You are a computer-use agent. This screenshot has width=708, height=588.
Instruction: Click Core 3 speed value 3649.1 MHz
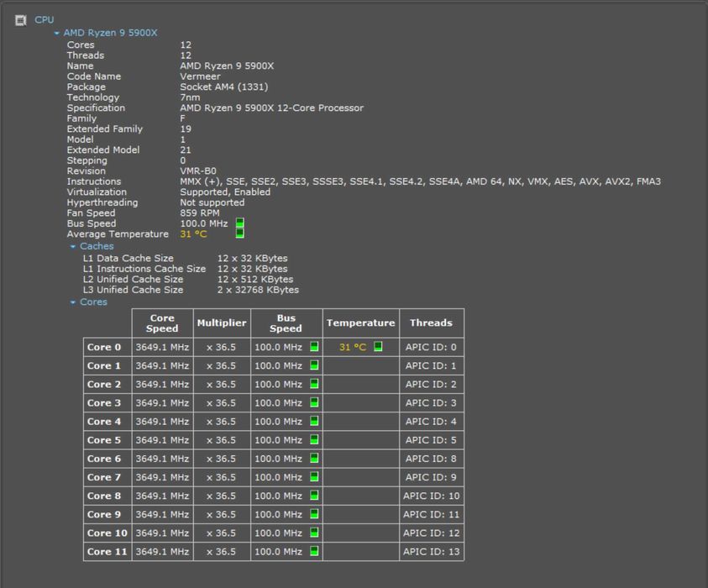162,403
